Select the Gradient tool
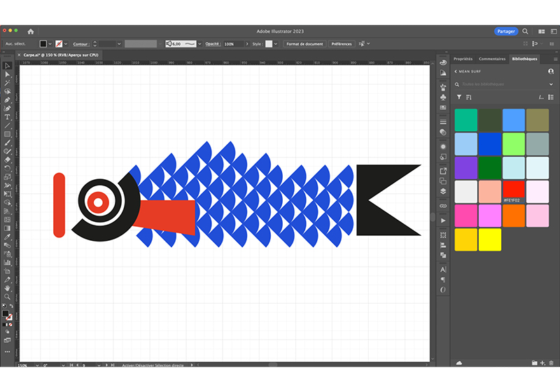The width and height of the screenshot is (560, 392). 7,228
